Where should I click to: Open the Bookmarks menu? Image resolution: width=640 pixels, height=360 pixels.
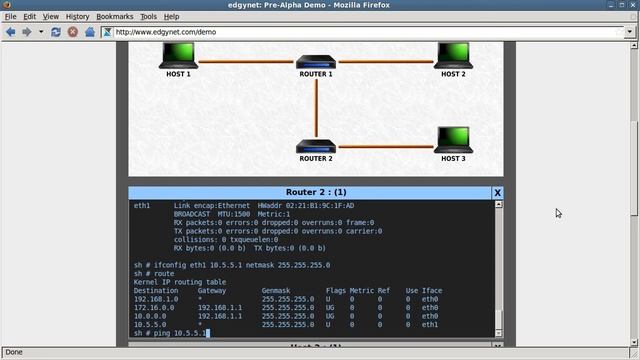(114, 17)
